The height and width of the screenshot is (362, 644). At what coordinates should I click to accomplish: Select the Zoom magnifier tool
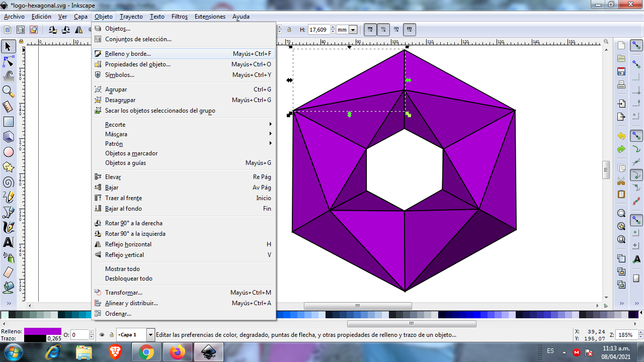pos(8,91)
